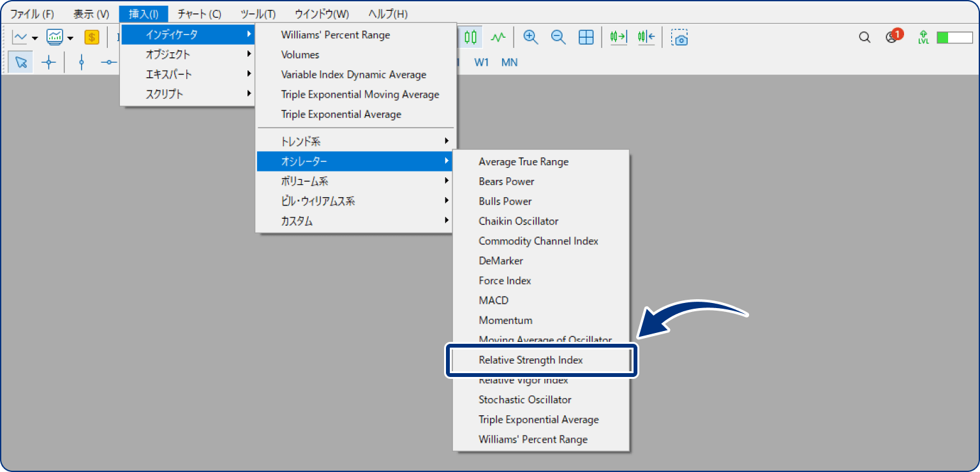Screen dimensions: 980x472
Task: Switch to the W1 timeframe
Action: 481,63
